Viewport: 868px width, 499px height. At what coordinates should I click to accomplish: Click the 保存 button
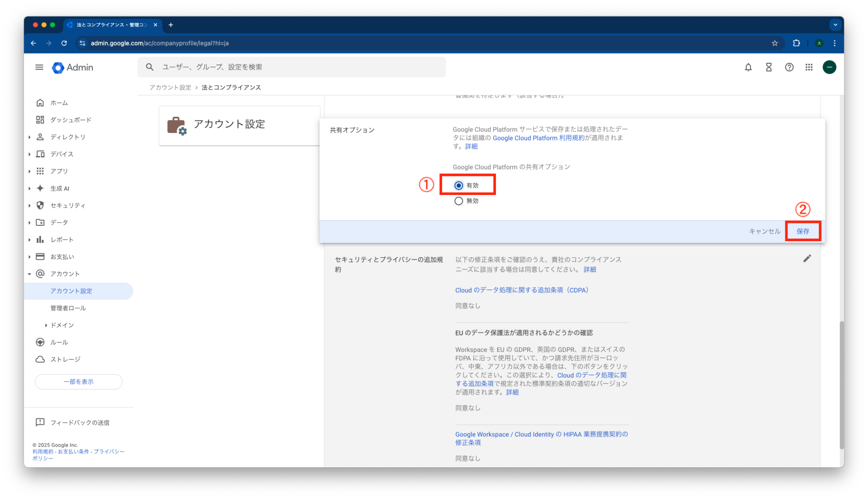click(803, 231)
